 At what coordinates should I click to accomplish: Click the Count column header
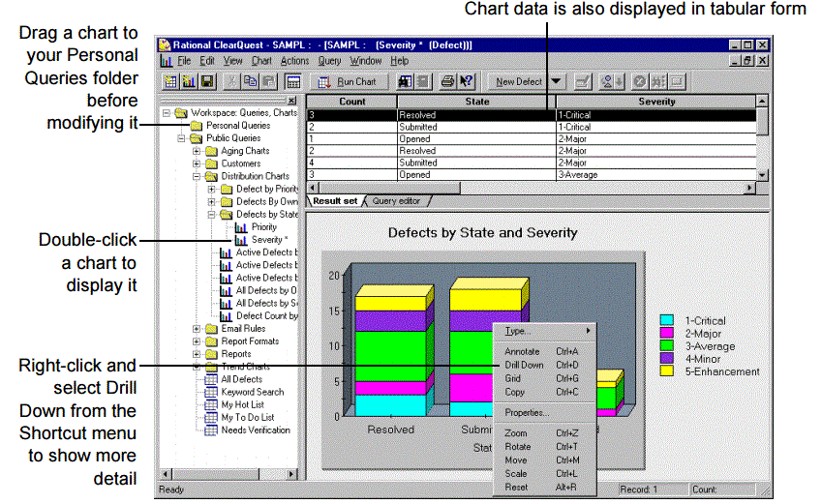click(352, 102)
